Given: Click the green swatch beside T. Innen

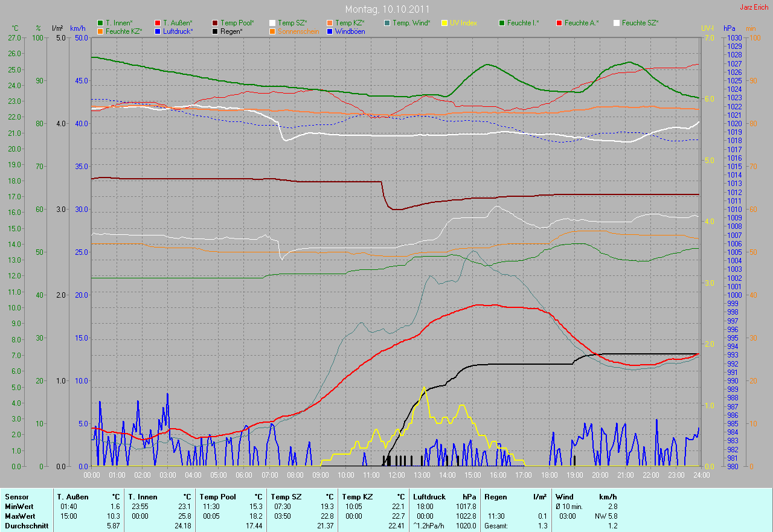Looking at the screenshot, I should click(101, 23).
